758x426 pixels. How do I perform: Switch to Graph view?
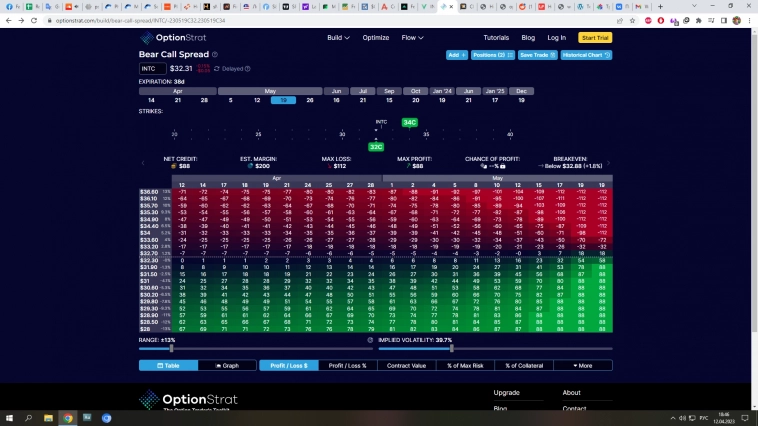(226, 365)
